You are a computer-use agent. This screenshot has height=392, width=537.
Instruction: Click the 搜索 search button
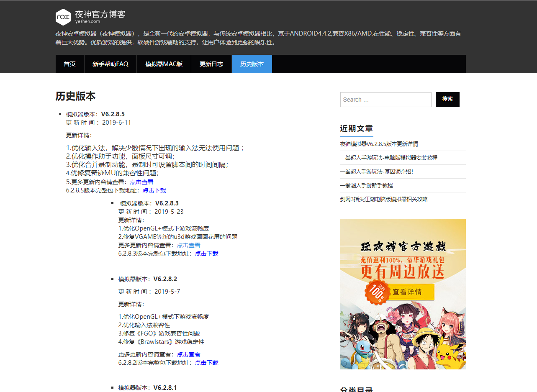point(447,100)
